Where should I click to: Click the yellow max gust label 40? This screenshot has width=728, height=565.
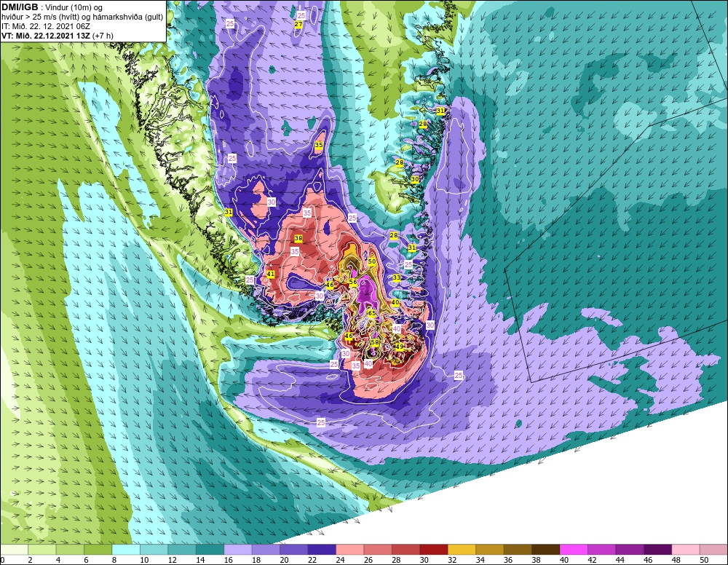pyautogui.click(x=395, y=301)
